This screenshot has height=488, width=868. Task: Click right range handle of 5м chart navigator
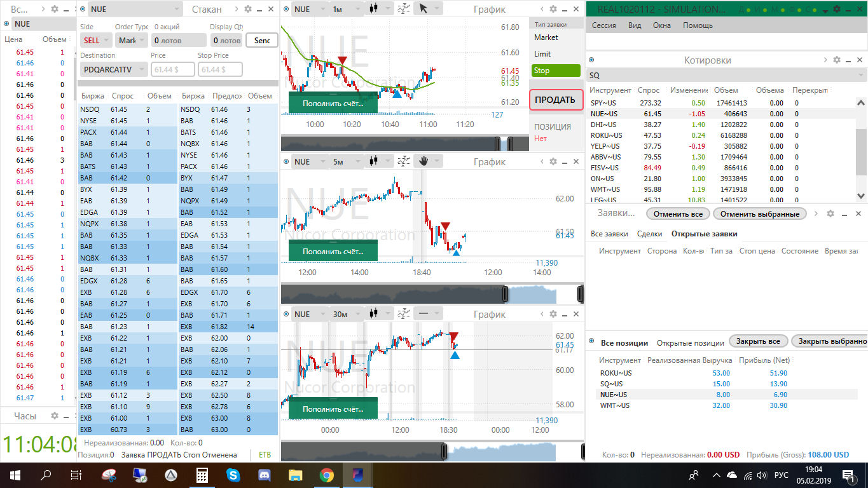click(581, 294)
